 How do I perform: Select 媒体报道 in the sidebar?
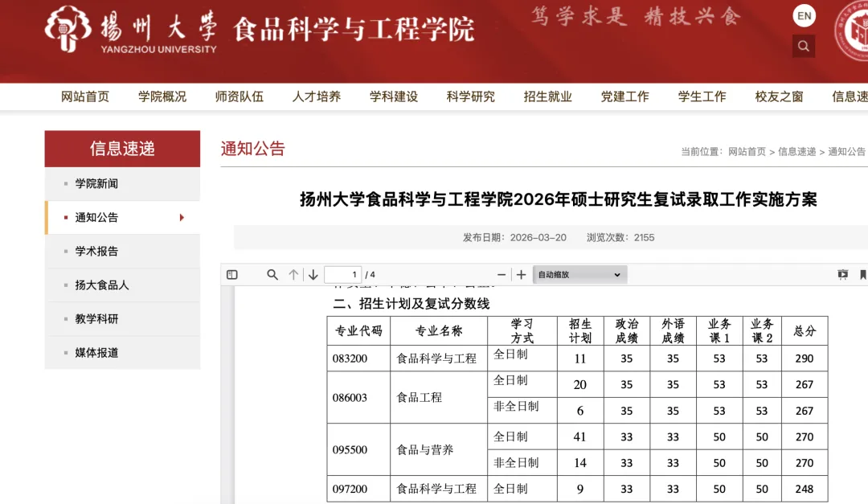coord(122,353)
